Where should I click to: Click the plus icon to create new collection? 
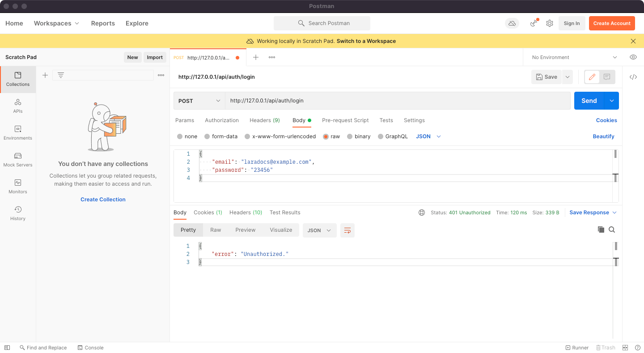click(45, 75)
